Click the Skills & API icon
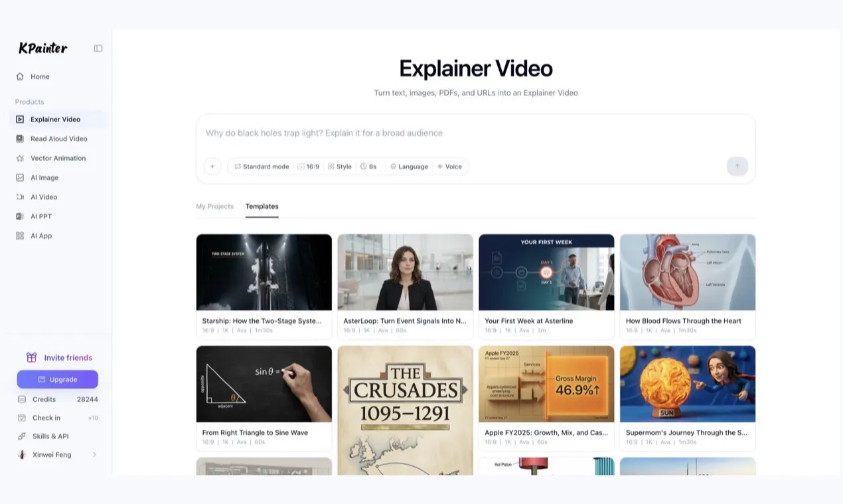This screenshot has height=504, width=843. (22, 436)
